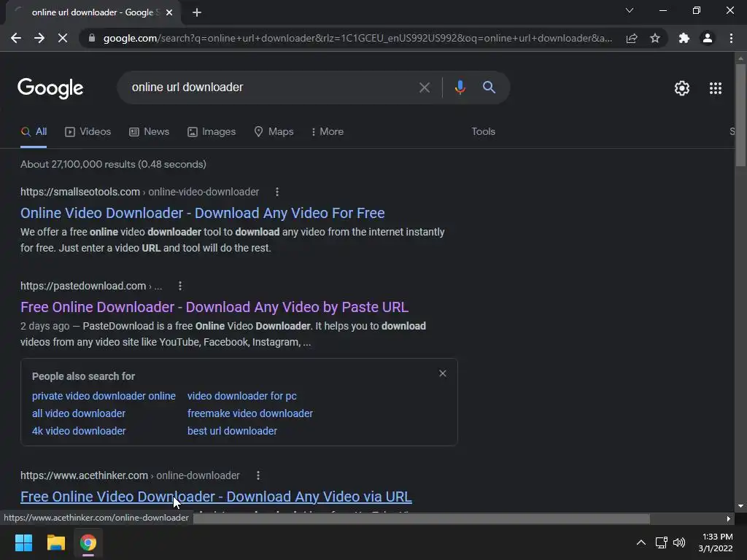Click the smallseotools.com result URL text
This screenshot has width=747, height=560.
[139, 192]
